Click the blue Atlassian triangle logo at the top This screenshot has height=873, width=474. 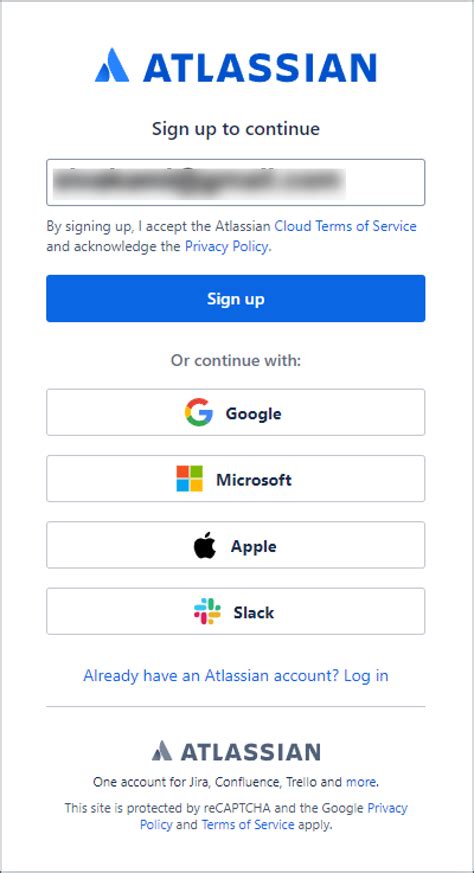coord(112,66)
